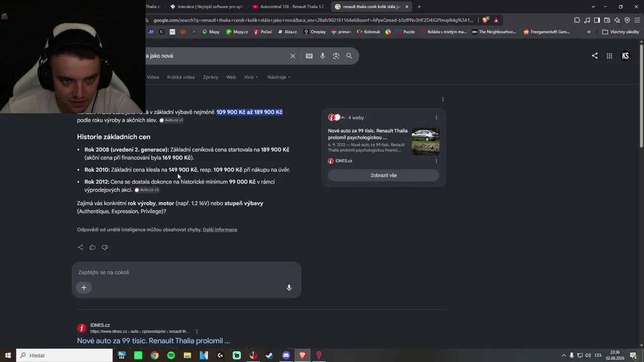Open the browser extensions puzzle icon
Screen dimensions: 644x362
tap(577, 20)
